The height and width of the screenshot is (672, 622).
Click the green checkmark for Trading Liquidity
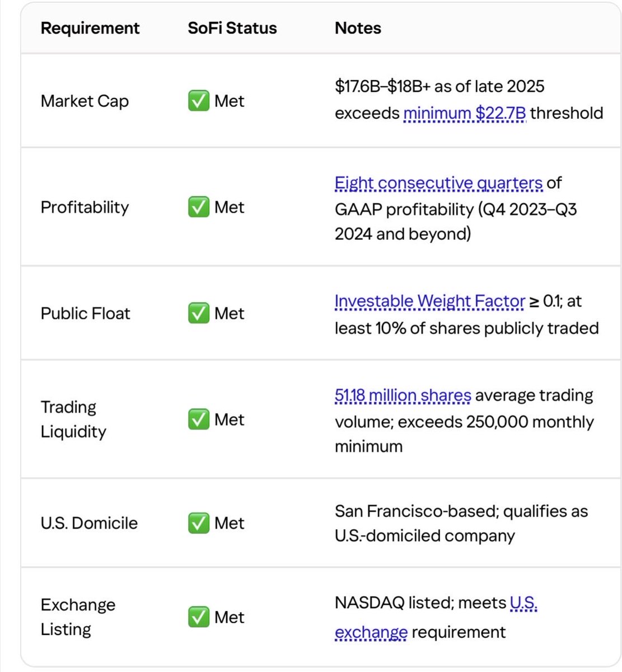pos(199,419)
